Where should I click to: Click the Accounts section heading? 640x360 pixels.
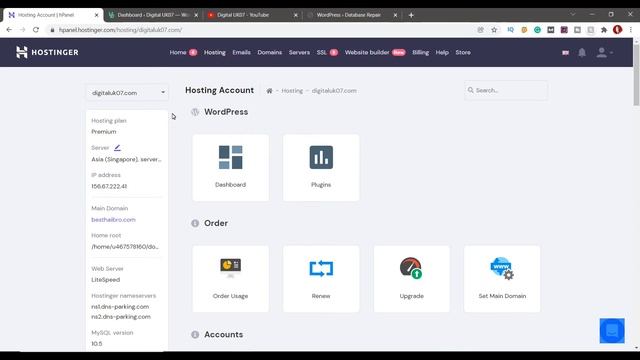[224, 334]
